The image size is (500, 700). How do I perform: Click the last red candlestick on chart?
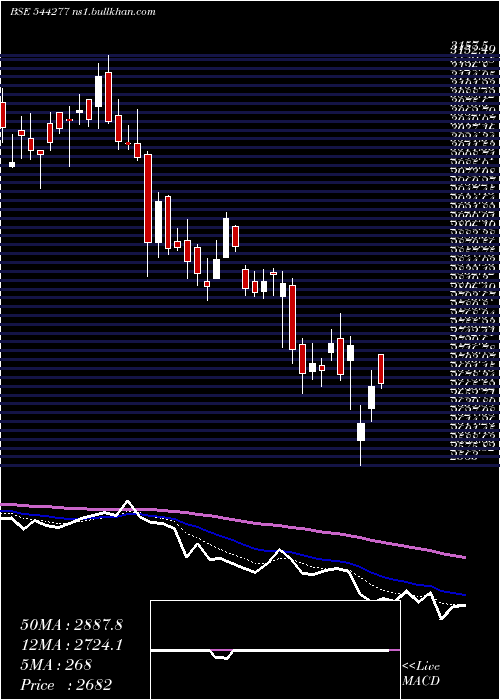[x=381, y=369]
